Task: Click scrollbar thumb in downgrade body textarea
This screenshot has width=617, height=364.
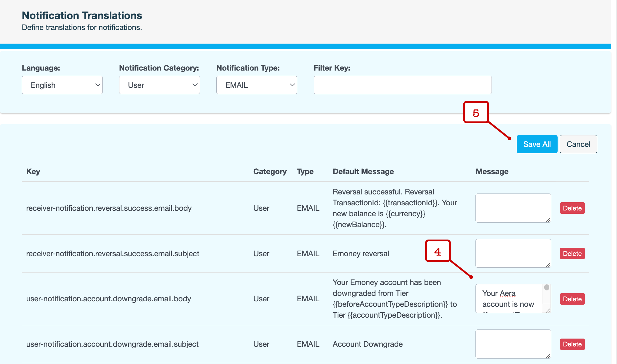Action: 547,287
